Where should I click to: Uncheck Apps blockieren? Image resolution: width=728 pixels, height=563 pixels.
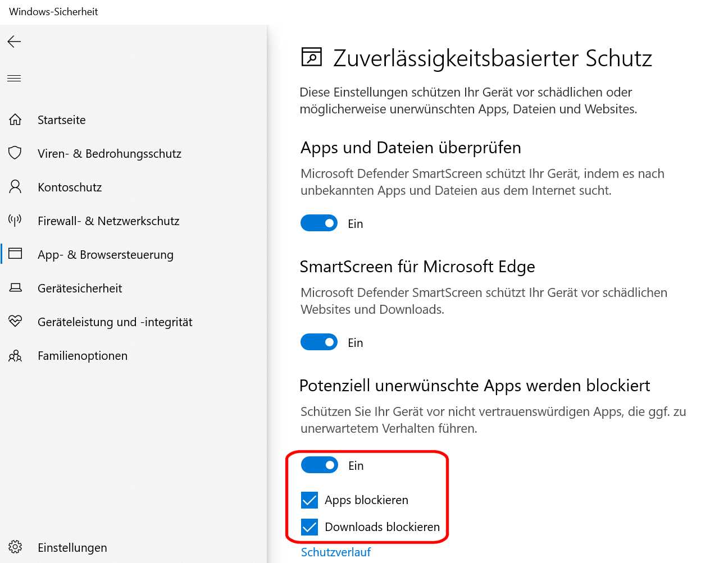(310, 500)
